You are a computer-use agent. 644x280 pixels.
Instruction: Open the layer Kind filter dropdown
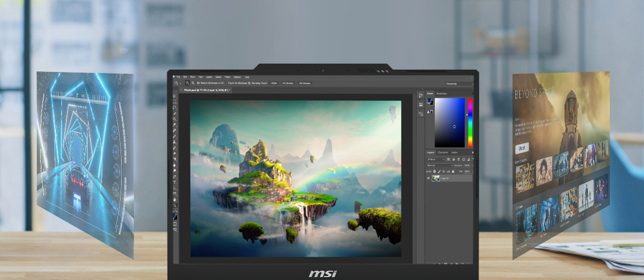click(x=434, y=159)
